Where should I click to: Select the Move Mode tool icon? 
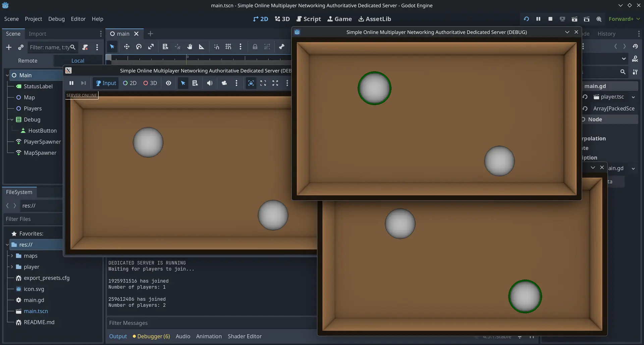(126, 47)
